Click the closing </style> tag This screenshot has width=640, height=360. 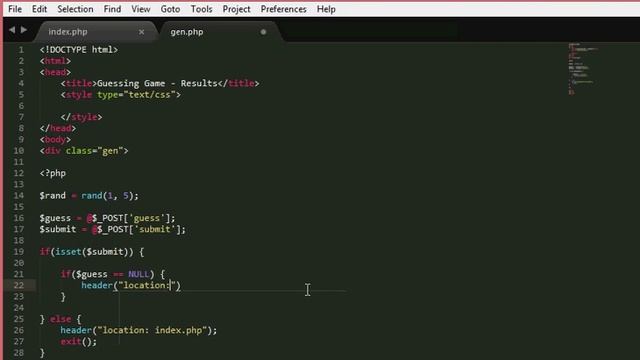coord(81,117)
